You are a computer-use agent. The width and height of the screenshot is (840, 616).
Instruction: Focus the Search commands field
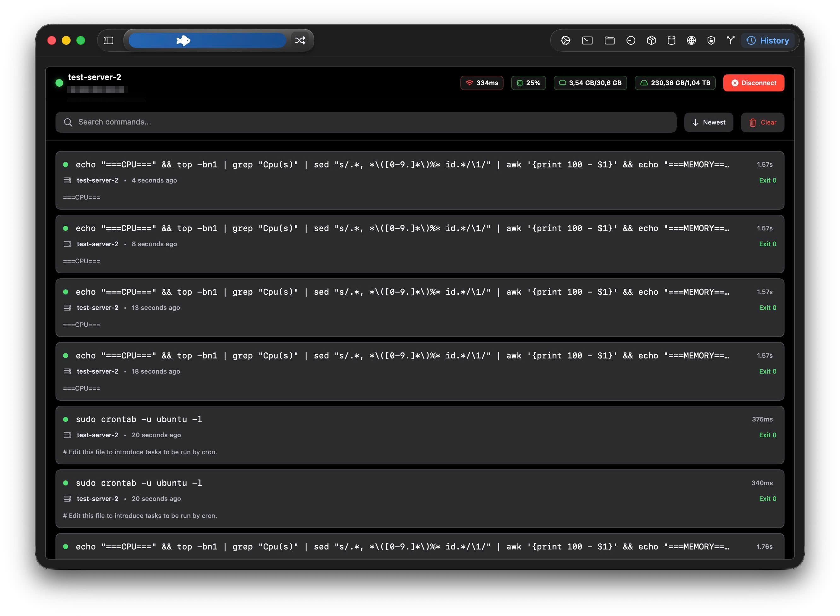(365, 122)
